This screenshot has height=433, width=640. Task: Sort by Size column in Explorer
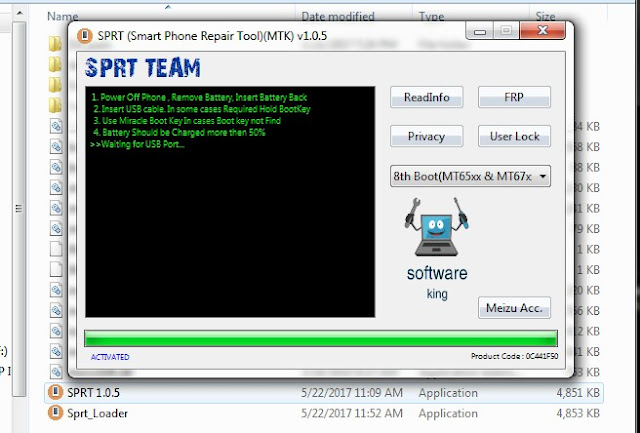click(x=545, y=16)
